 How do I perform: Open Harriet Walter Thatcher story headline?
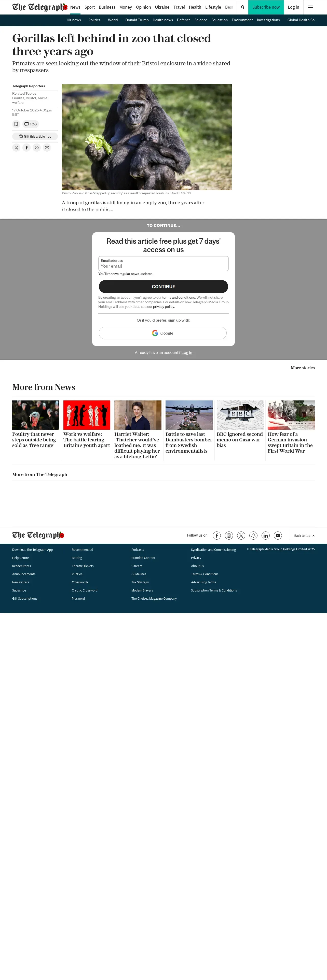(137, 445)
